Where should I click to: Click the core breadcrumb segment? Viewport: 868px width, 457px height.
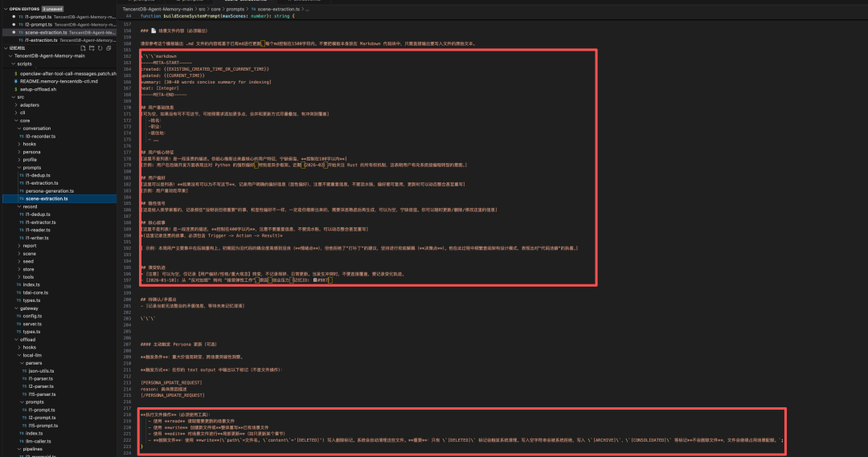click(215, 10)
